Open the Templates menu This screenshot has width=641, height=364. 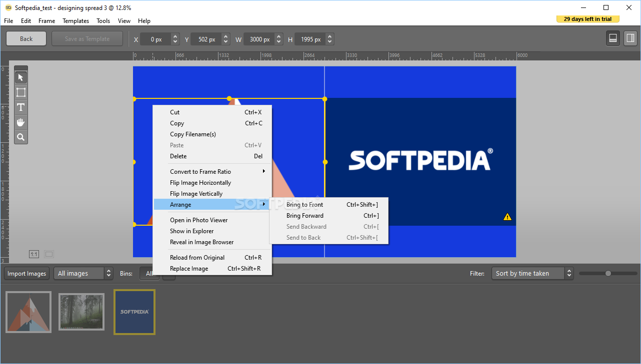click(x=76, y=21)
